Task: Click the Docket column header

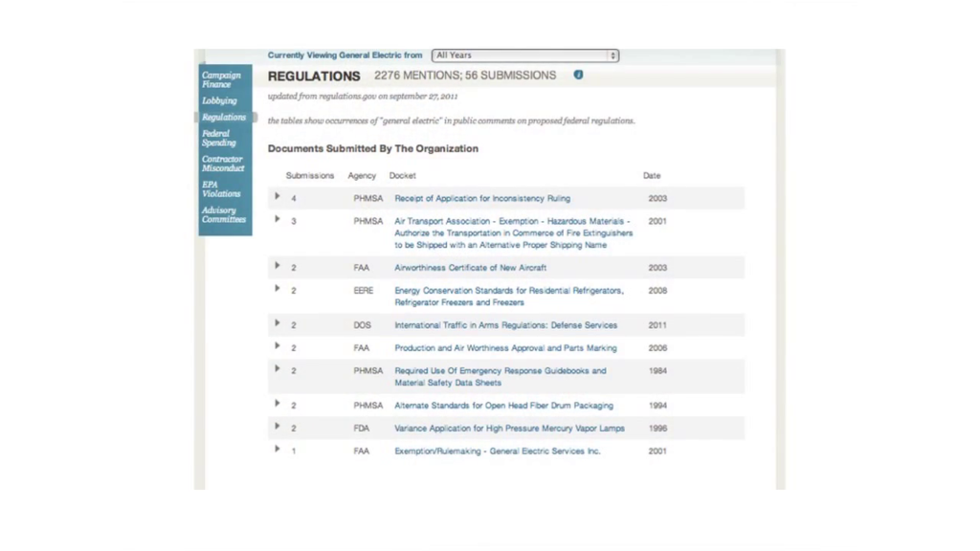Action: (403, 176)
